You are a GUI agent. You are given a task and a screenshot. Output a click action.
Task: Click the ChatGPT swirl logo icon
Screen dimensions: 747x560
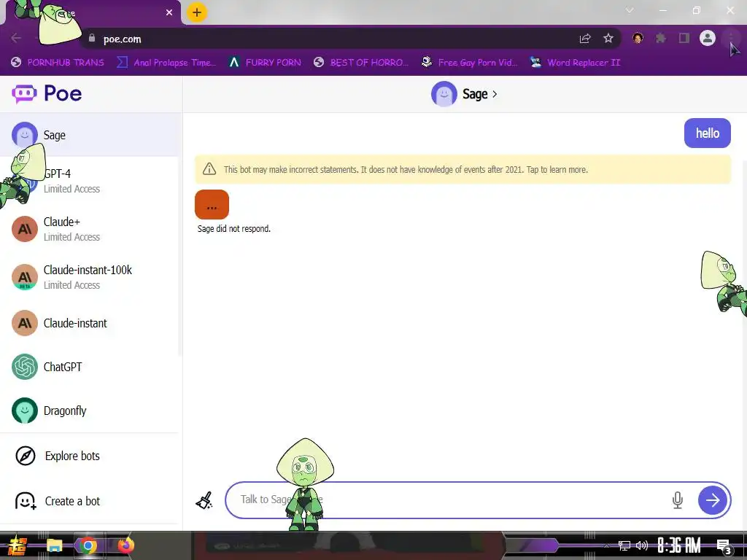pos(25,367)
